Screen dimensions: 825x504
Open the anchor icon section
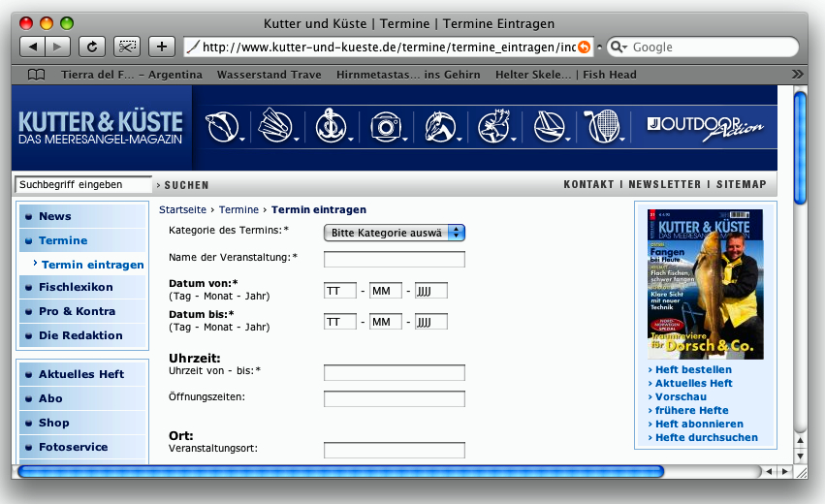pyautogui.click(x=332, y=126)
